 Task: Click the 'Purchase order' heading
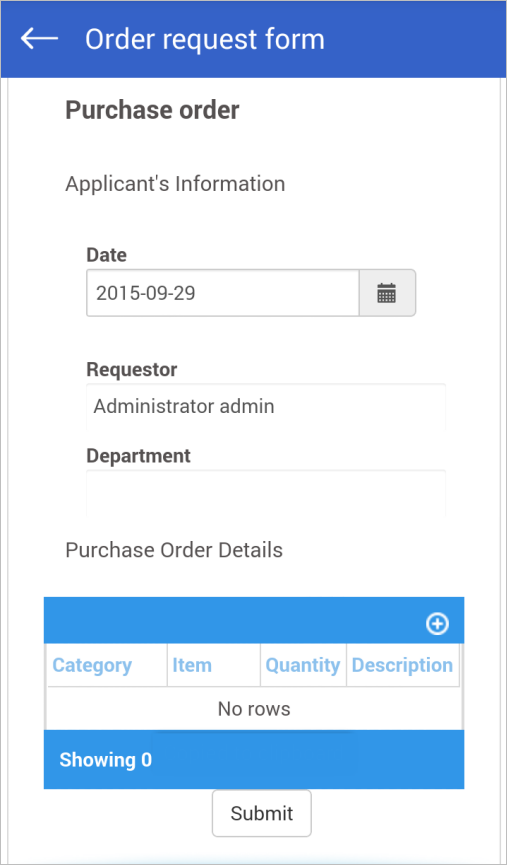[x=152, y=110]
